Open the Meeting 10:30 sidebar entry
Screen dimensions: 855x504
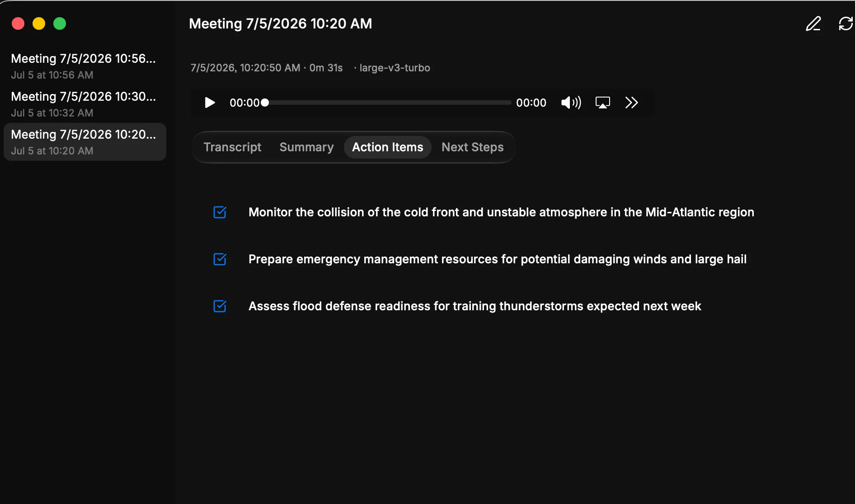85,104
